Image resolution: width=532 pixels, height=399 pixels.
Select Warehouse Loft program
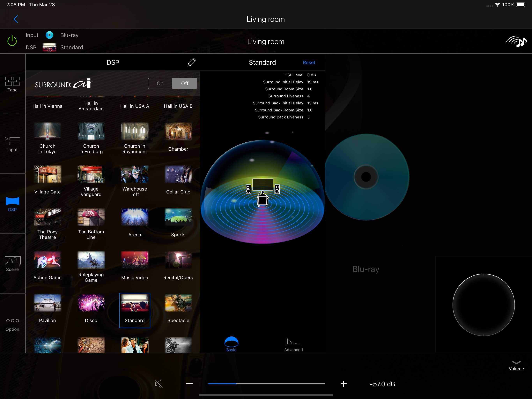click(x=135, y=181)
